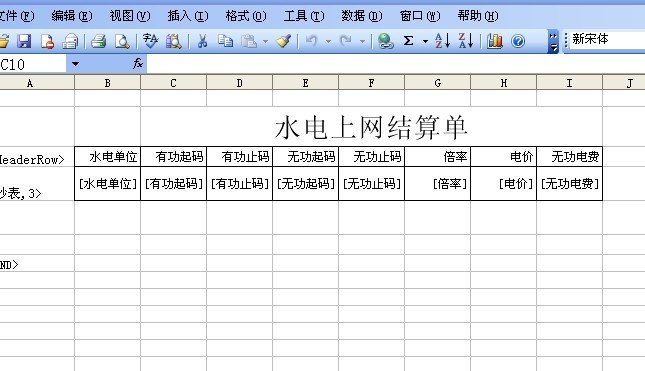Image resolution: width=645 pixels, height=371 pixels.
Task: Select column G header
Action: 438,83
